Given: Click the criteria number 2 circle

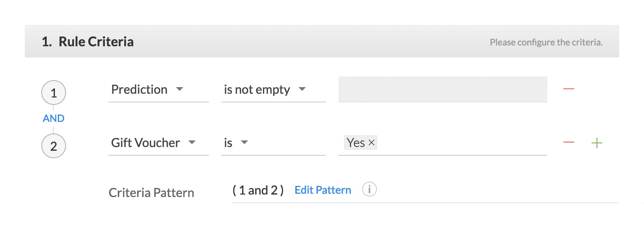Looking at the screenshot, I should pyautogui.click(x=53, y=146).
